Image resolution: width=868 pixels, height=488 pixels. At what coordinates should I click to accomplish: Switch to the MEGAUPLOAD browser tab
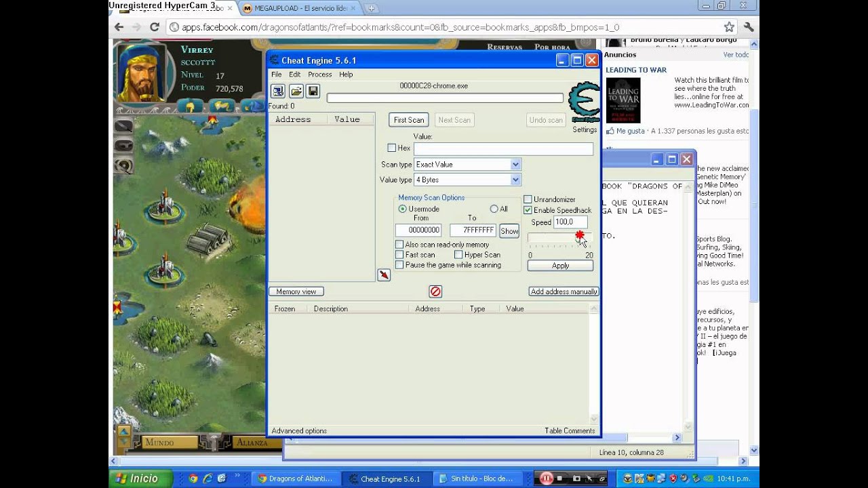[x=300, y=9]
